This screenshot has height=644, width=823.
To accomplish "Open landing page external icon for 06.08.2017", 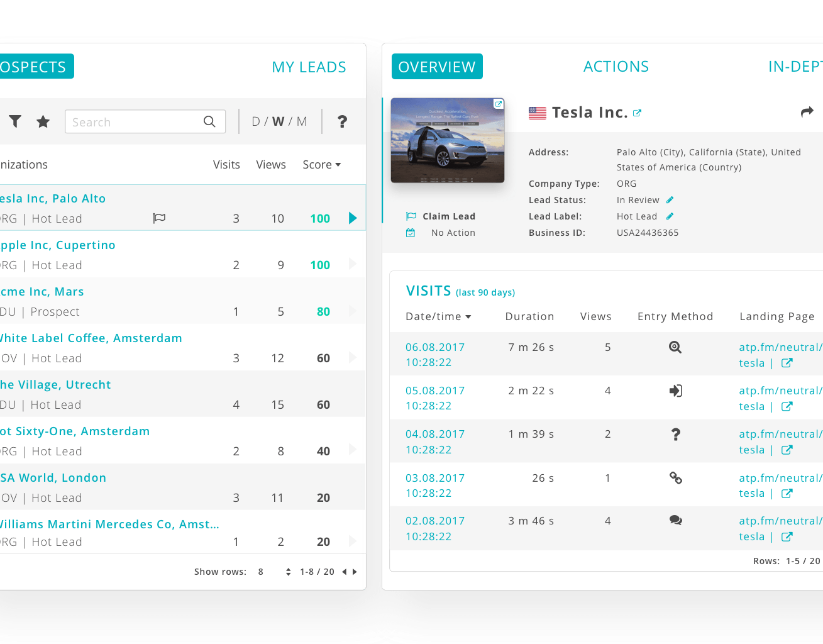I will pyautogui.click(x=787, y=363).
